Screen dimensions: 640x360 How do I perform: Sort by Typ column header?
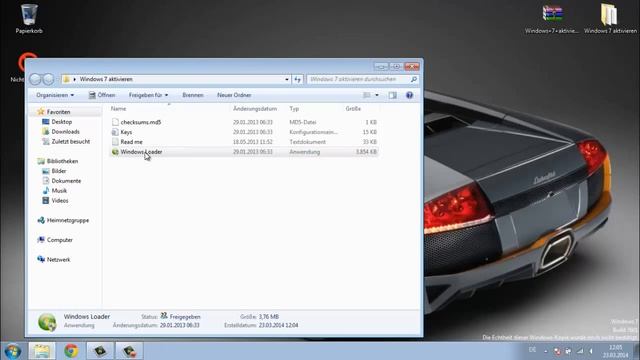pos(294,109)
